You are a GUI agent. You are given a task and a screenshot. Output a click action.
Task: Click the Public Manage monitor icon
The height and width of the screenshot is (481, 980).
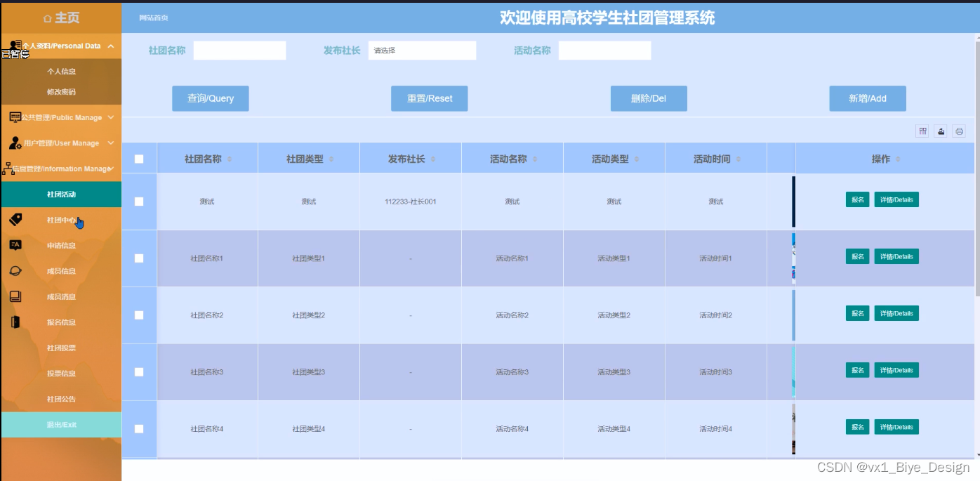tap(15, 117)
